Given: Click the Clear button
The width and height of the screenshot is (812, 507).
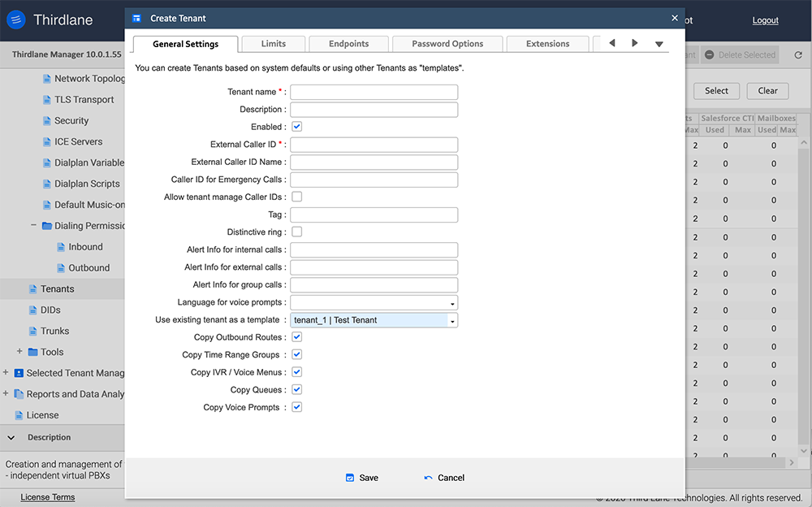Looking at the screenshot, I should [x=767, y=91].
